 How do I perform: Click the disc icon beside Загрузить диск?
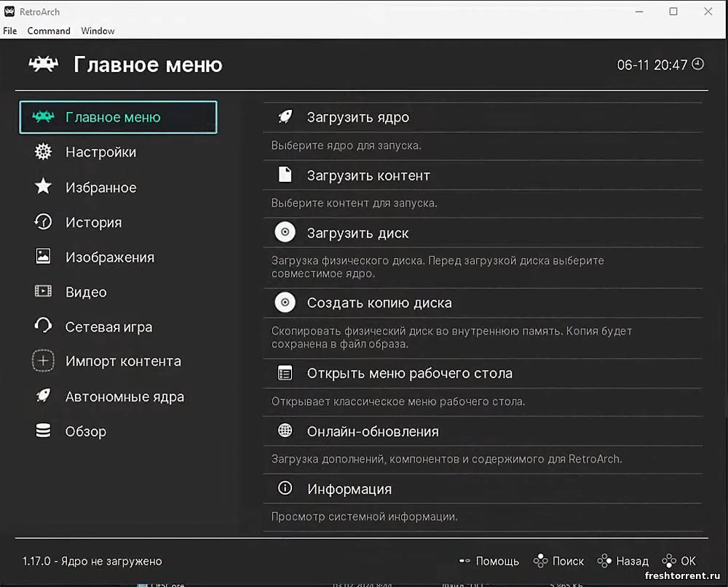[x=285, y=233]
